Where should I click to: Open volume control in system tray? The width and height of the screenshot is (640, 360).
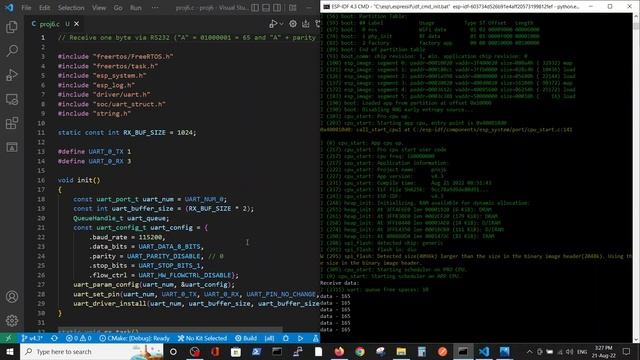coord(569,352)
